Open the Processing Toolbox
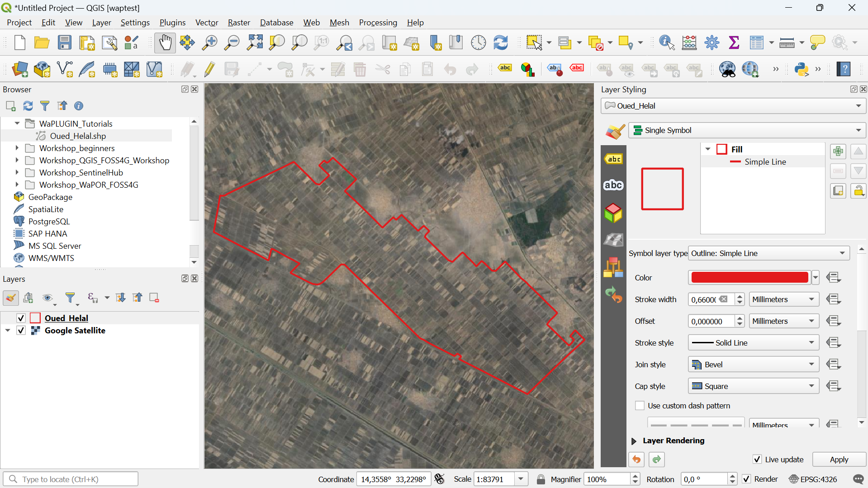Viewport: 868px width, 488px height. (711, 43)
